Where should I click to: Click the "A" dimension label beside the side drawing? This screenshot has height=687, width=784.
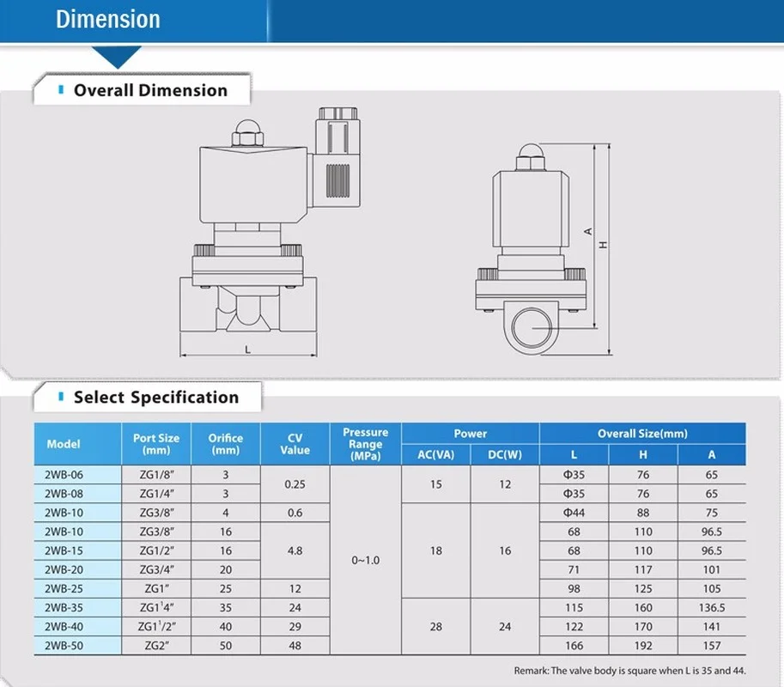click(588, 232)
